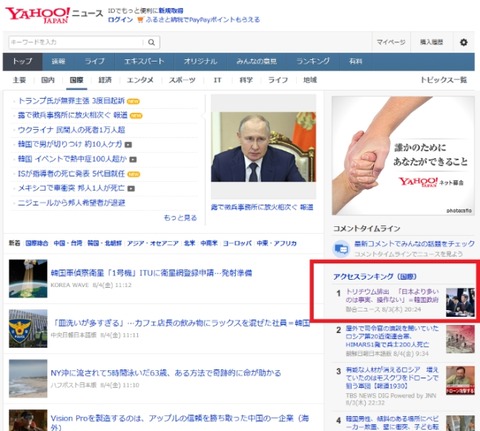
Task: Open the 経済 category tab
Action: pyautogui.click(x=105, y=80)
